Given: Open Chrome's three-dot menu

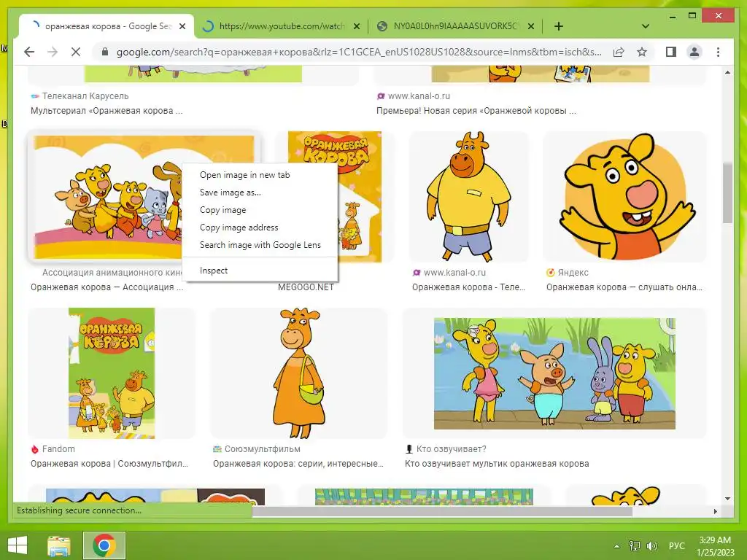Looking at the screenshot, I should tap(718, 52).
